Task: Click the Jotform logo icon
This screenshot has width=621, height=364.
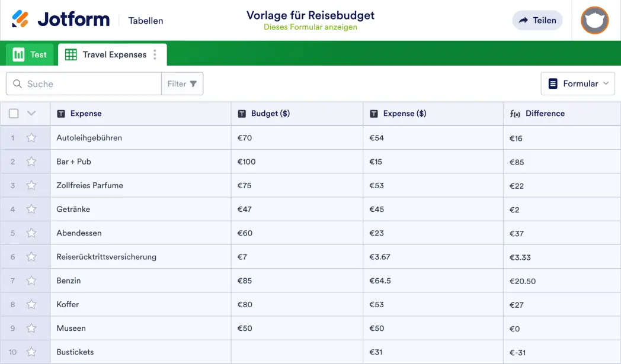Action: 20,20
